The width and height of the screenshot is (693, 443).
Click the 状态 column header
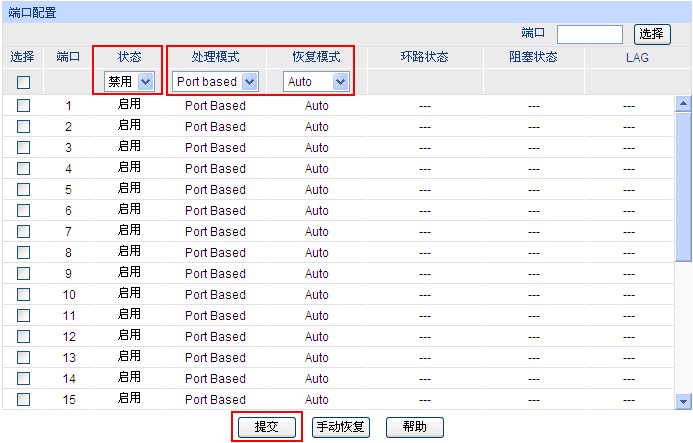pos(129,57)
